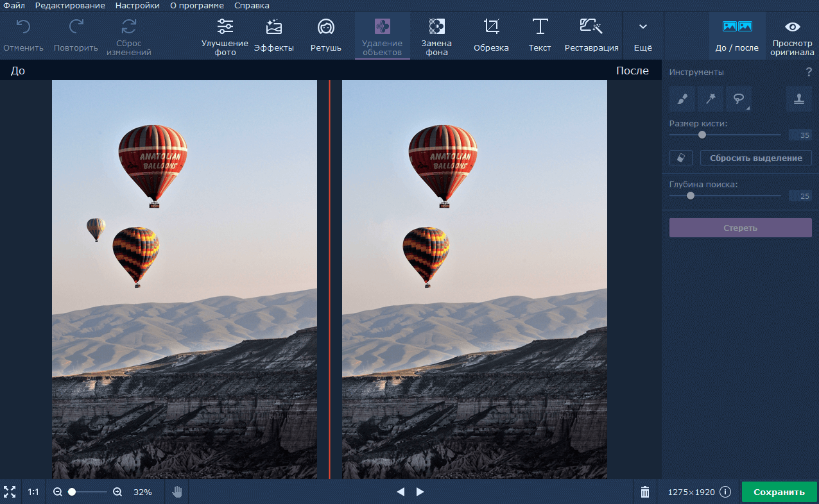Screen dimensions: 819x504
Task: Select the magic wand selection tool
Action: tap(711, 99)
